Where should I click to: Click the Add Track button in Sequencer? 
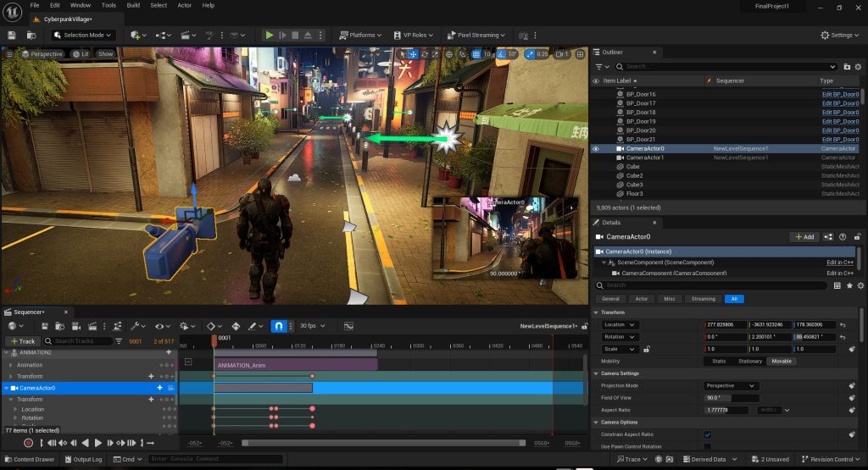pos(23,341)
